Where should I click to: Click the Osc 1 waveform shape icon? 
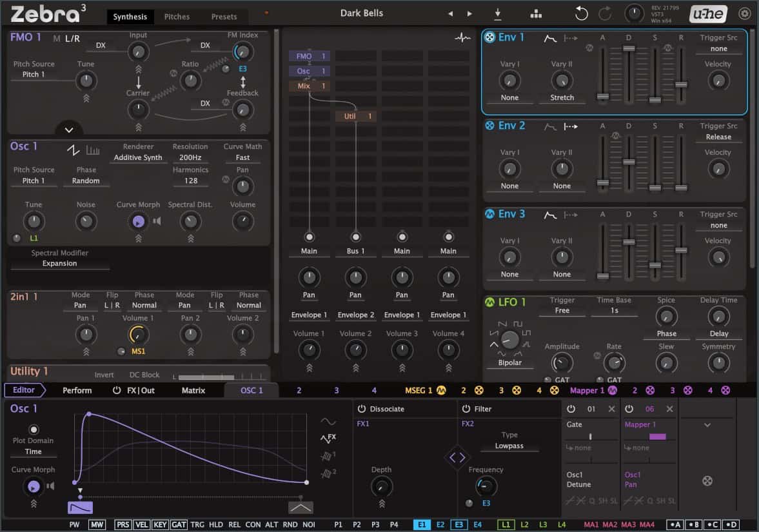(73, 150)
